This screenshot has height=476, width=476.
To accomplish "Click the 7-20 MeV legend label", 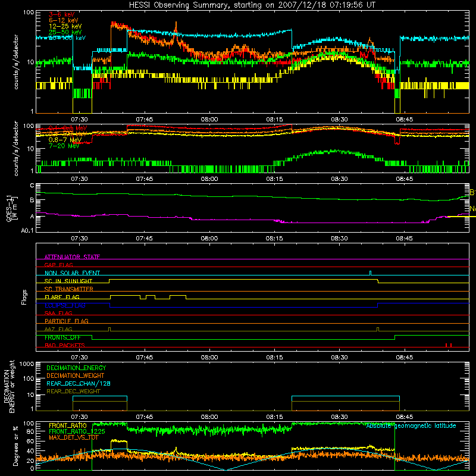I will (64, 146).
